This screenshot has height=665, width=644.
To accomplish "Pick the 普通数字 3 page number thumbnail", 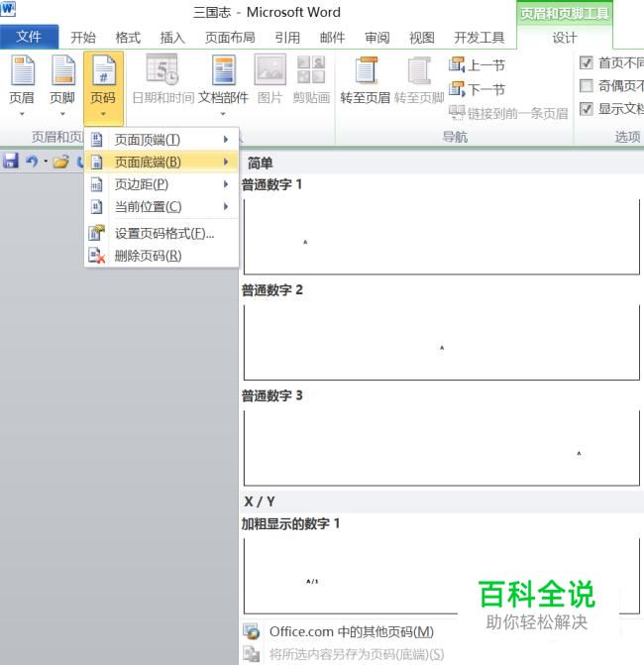I will coord(441,447).
